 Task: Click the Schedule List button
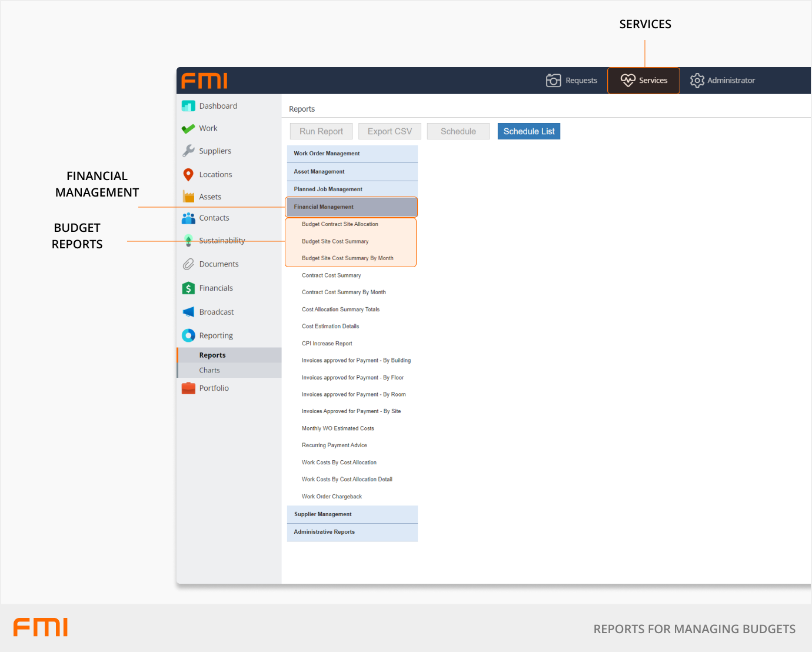(x=528, y=131)
